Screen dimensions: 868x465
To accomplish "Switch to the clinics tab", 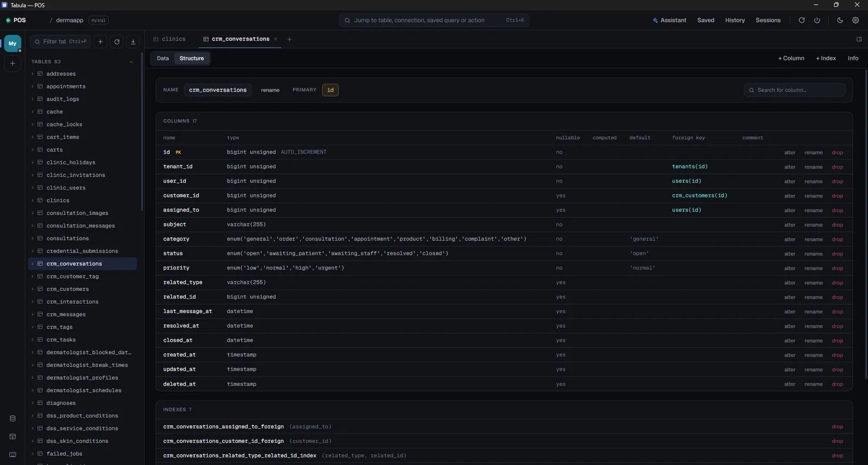I will tap(169, 39).
